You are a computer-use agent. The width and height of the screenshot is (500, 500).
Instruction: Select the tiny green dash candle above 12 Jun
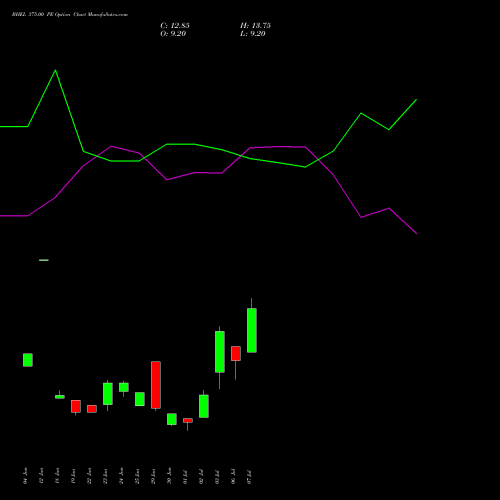pos(44,260)
